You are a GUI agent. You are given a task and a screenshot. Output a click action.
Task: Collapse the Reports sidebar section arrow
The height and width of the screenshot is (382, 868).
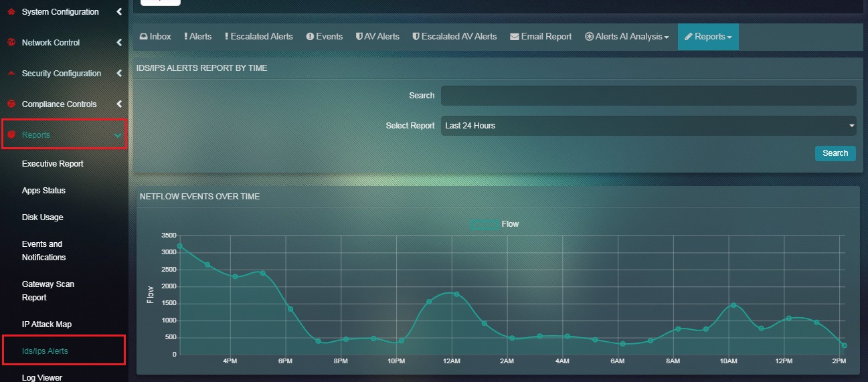point(118,135)
